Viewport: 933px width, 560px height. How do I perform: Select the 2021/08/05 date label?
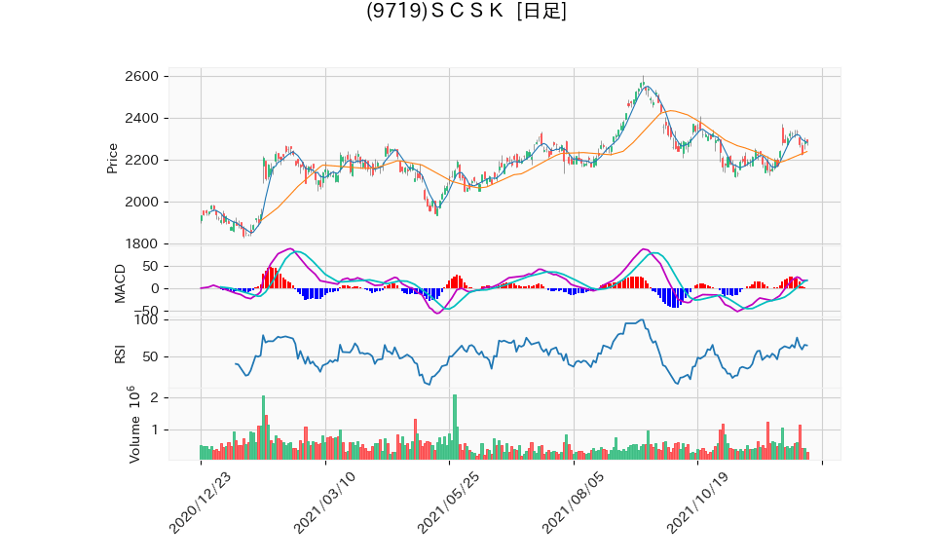pyautogui.click(x=573, y=503)
